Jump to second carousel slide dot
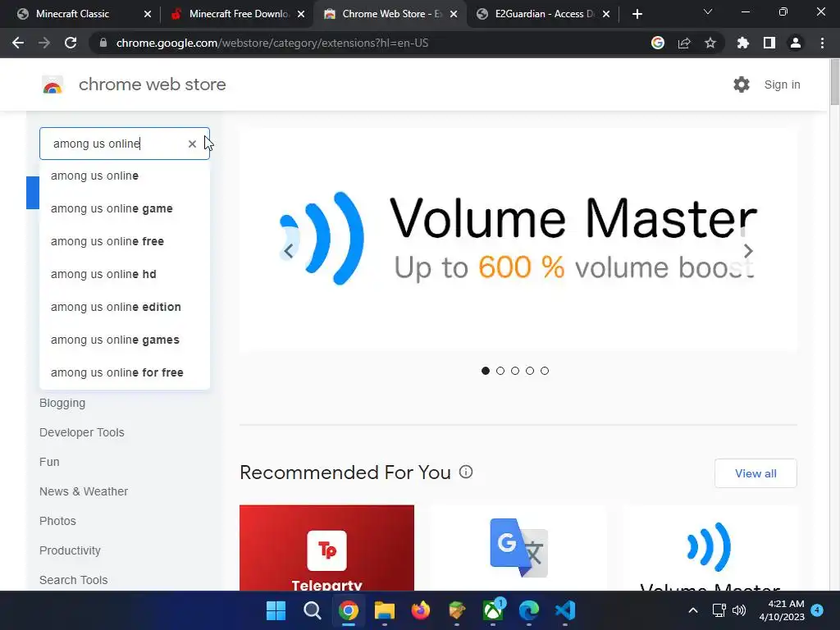Screen dimensions: 840x630 500,371
